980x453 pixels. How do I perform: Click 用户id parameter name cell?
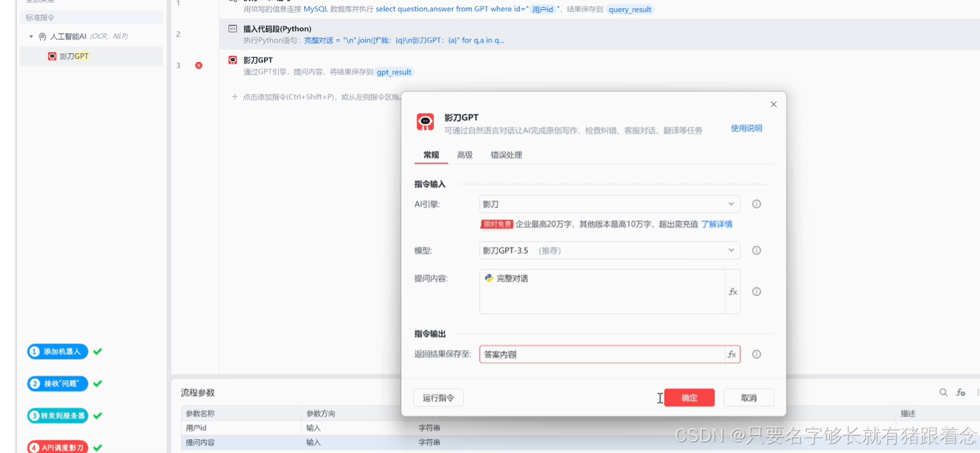coord(241,428)
